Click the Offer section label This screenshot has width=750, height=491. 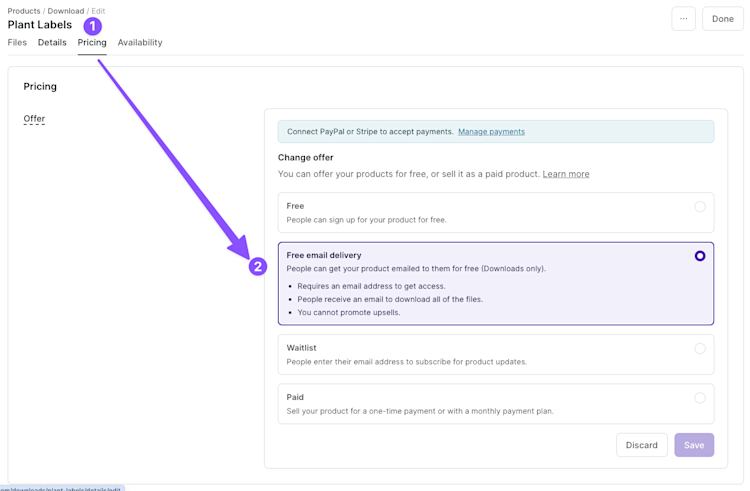click(34, 119)
